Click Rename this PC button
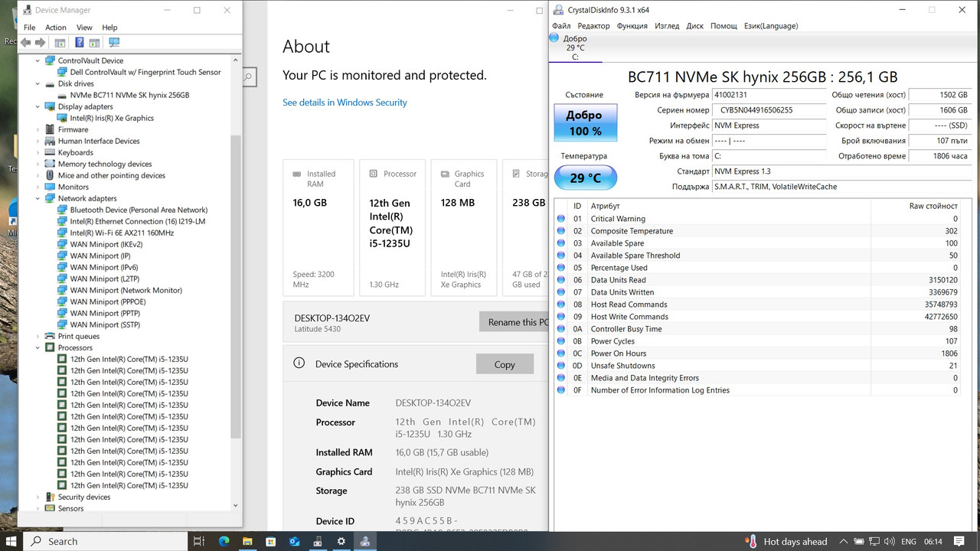Screen dimensions: 980x551 pyautogui.click(x=514, y=322)
